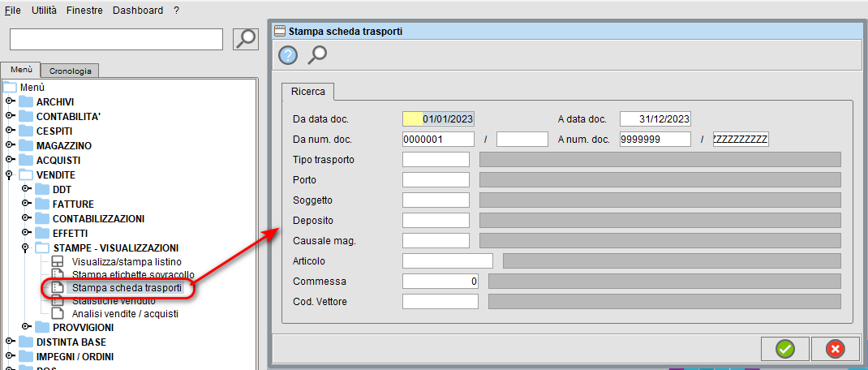Expand the DDT tree node
This screenshot has width=868, height=370.
(x=26, y=189)
